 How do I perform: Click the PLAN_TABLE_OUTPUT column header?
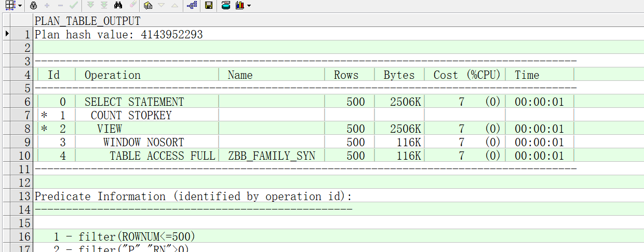click(87, 21)
